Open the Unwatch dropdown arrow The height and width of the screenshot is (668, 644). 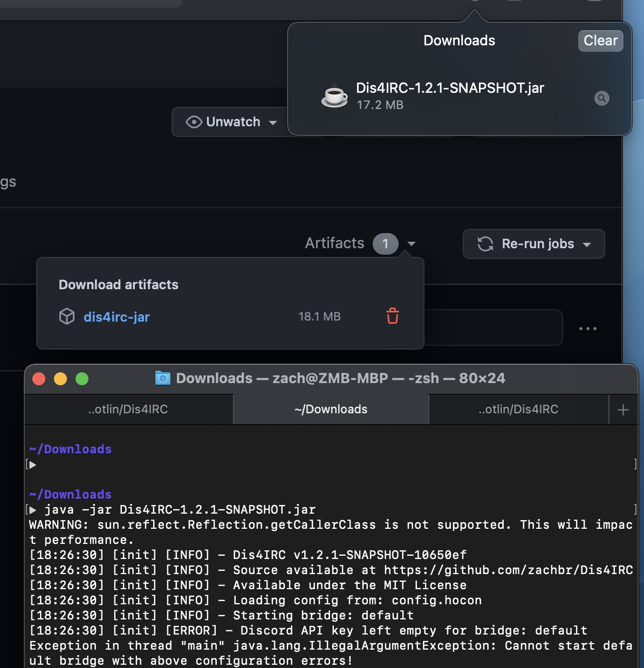pos(273,122)
